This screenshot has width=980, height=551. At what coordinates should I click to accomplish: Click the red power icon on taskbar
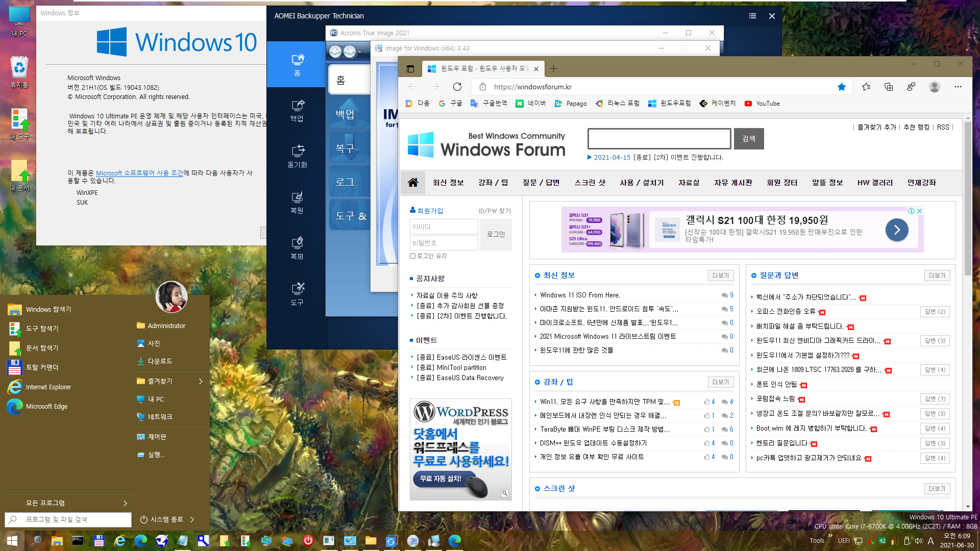pos(308,541)
